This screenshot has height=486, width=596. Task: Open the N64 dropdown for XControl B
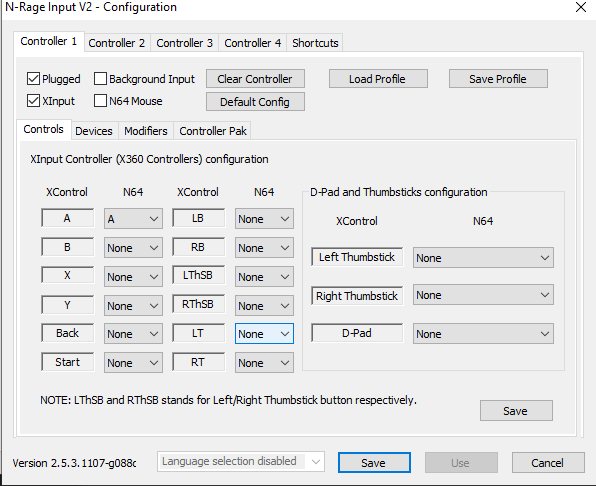133,248
